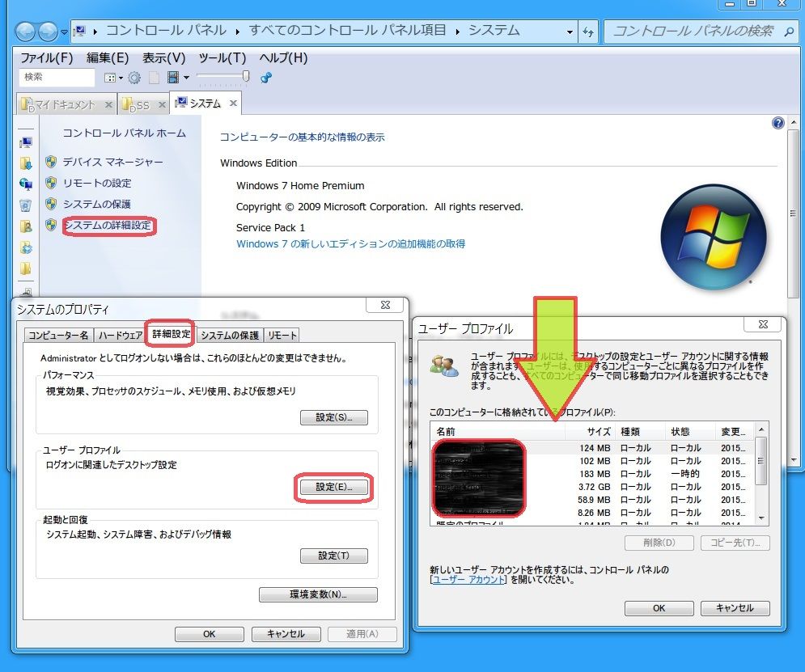Click the filmstrip icon in toolbar
Image resolution: width=805 pixels, height=672 pixels.
click(x=173, y=78)
